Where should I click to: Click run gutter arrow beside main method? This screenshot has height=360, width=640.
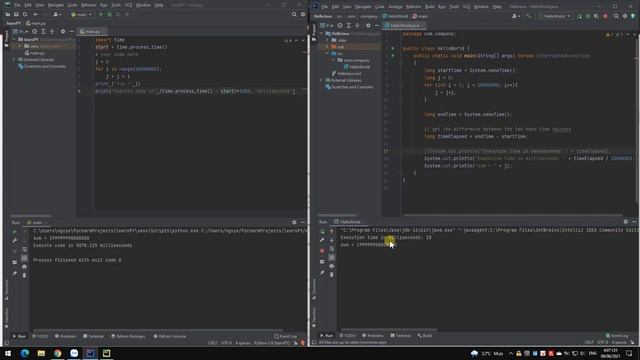(x=393, y=56)
